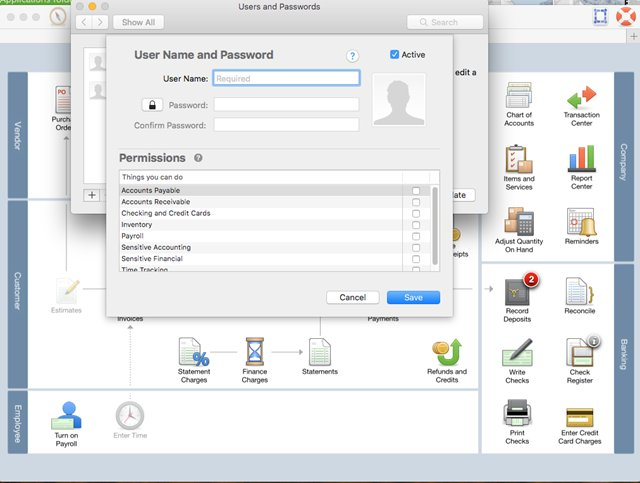Click the Password field

click(287, 105)
